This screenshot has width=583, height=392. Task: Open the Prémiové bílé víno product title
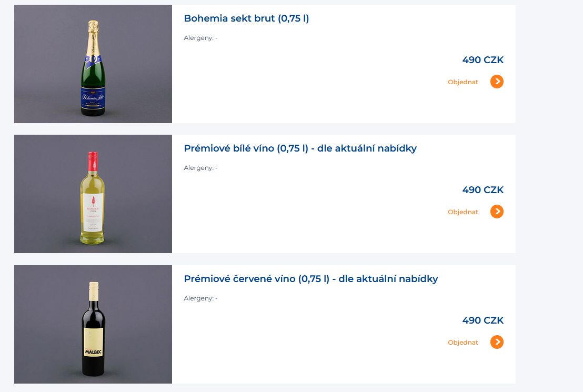300,148
